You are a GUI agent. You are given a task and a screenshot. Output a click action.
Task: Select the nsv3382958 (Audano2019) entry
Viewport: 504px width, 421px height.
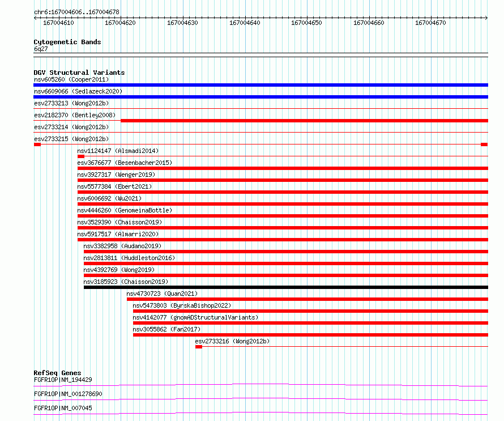(122, 246)
